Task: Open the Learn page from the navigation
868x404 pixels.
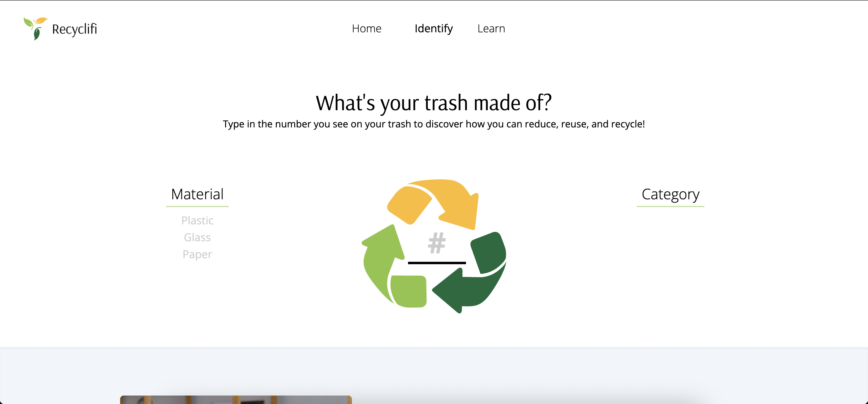Action: point(491,29)
